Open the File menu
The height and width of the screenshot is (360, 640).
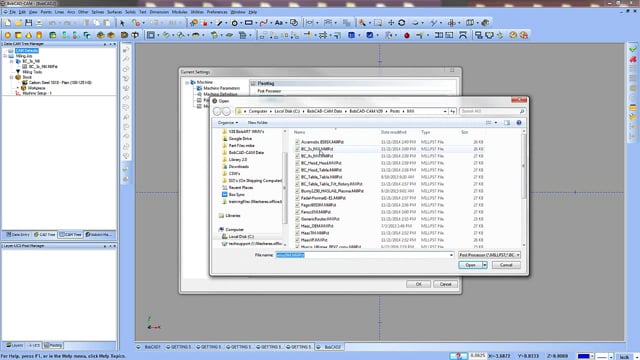click(13, 12)
